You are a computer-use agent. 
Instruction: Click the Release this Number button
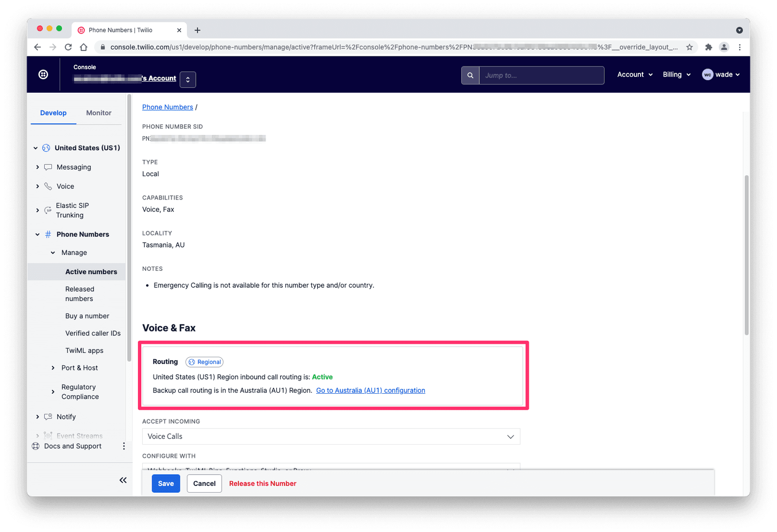tap(263, 483)
